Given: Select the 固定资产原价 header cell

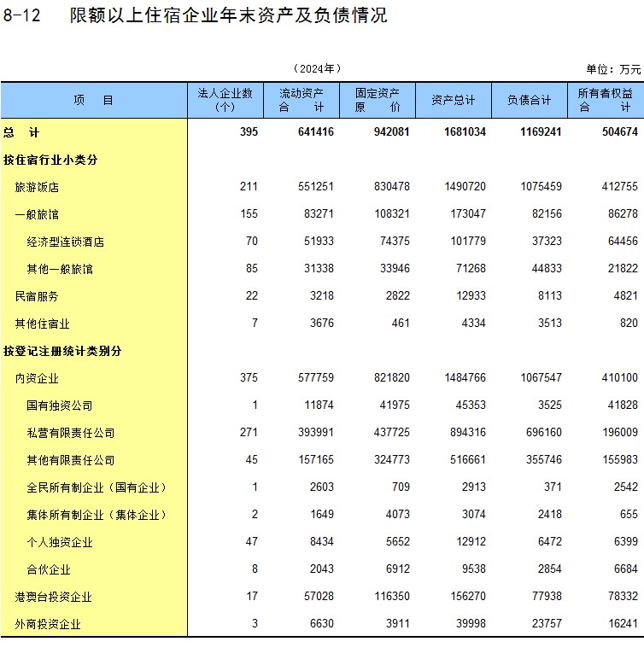Looking at the screenshot, I should (x=378, y=100).
